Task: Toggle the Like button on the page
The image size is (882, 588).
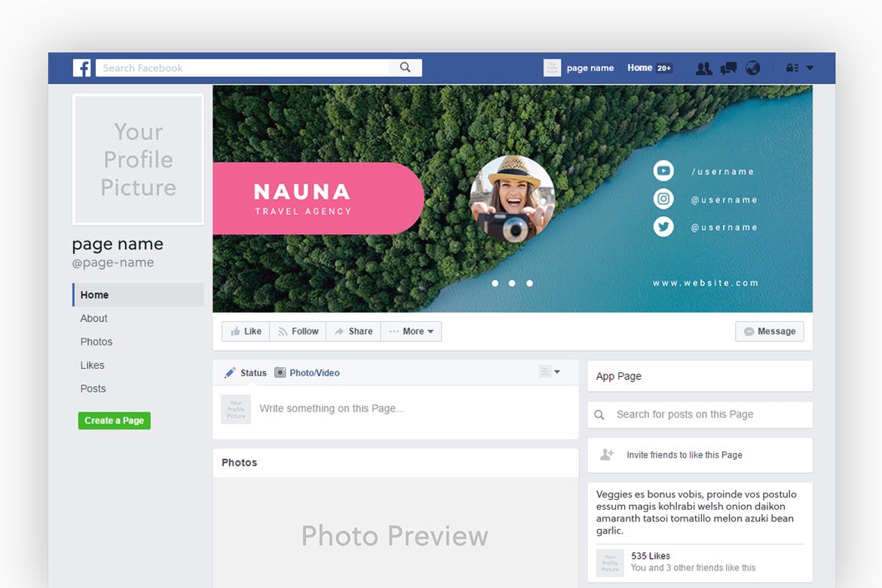Action: (x=245, y=331)
